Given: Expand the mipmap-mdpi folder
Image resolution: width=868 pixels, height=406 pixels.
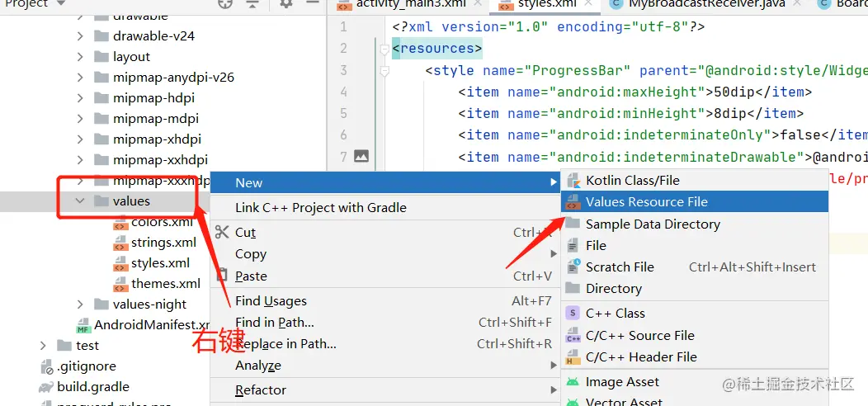Looking at the screenshot, I should [x=80, y=119].
